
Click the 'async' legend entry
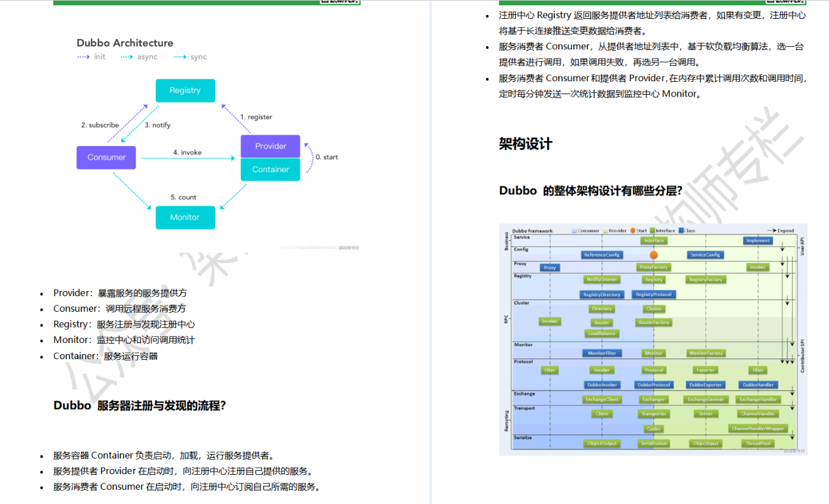[x=139, y=57]
